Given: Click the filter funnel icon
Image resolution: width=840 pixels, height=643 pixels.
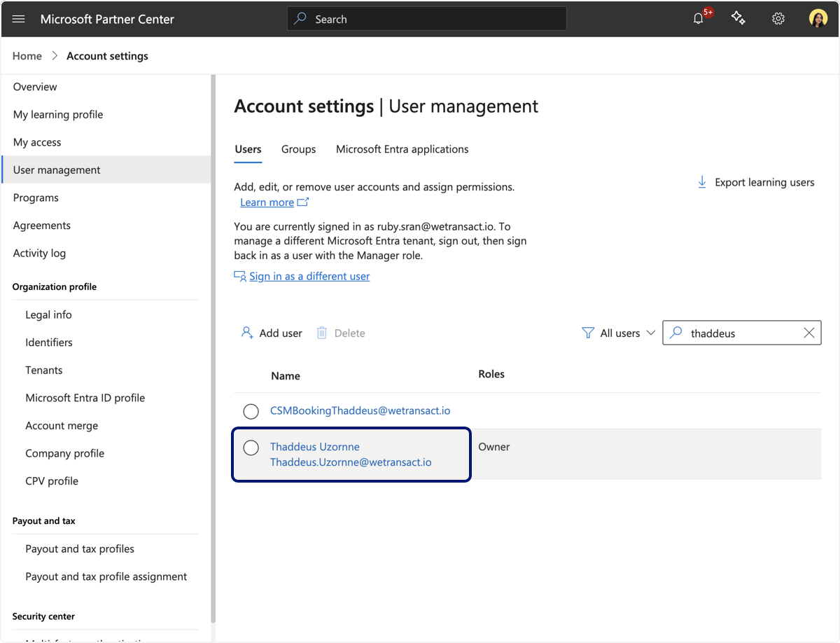Looking at the screenshot, I should 588,333.
